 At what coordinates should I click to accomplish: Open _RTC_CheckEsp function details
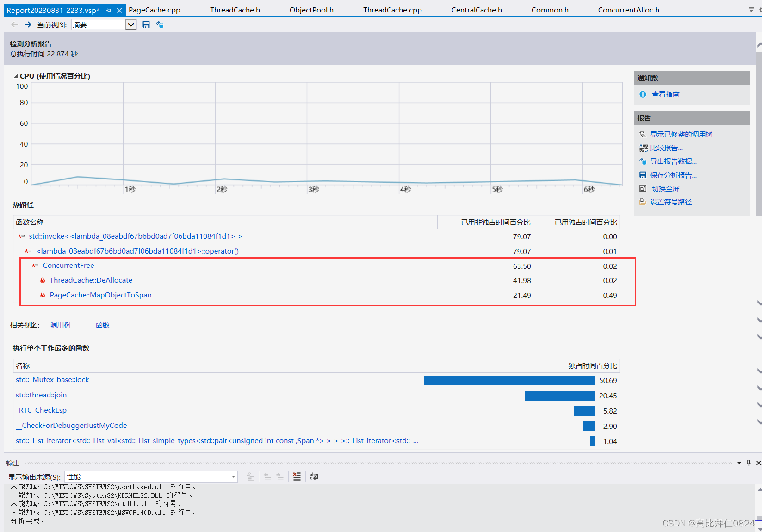41,410
